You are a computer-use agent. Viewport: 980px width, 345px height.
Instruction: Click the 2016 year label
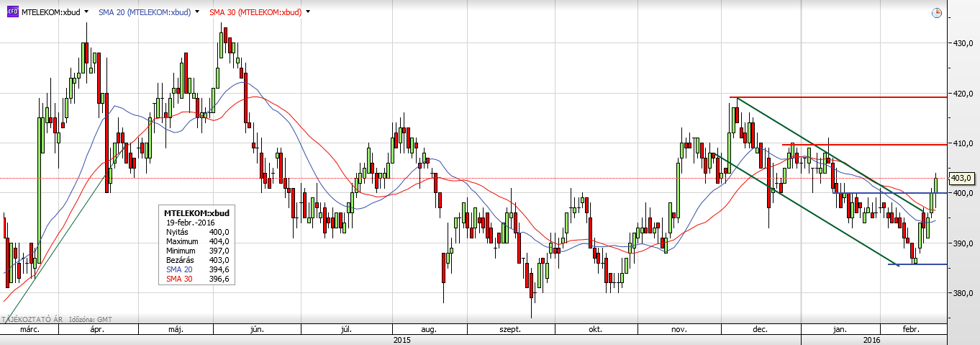point(871,339)
